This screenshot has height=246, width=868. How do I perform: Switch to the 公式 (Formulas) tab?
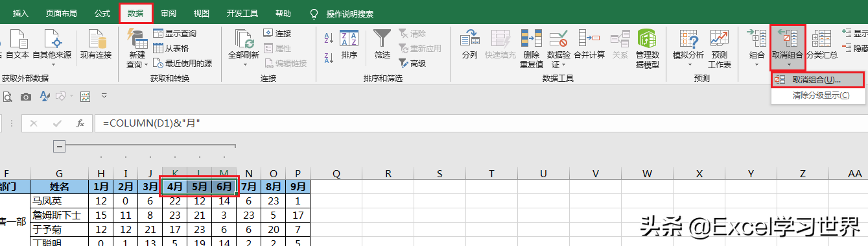click(x=102, y=13)
